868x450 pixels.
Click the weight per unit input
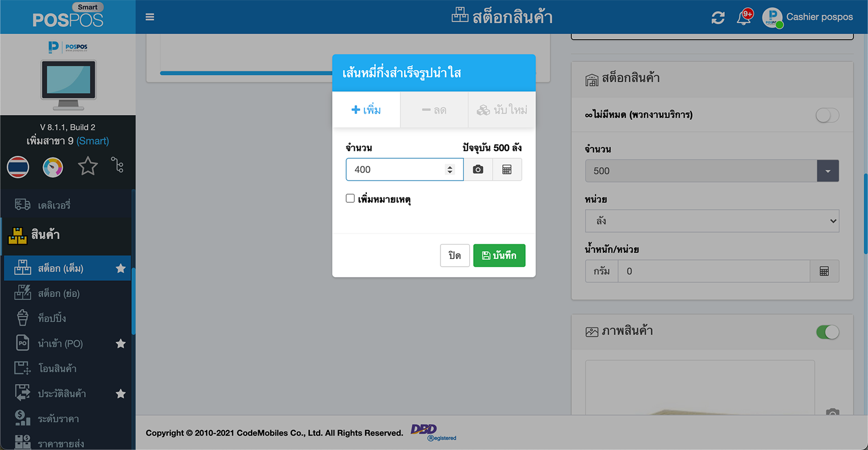714,271
